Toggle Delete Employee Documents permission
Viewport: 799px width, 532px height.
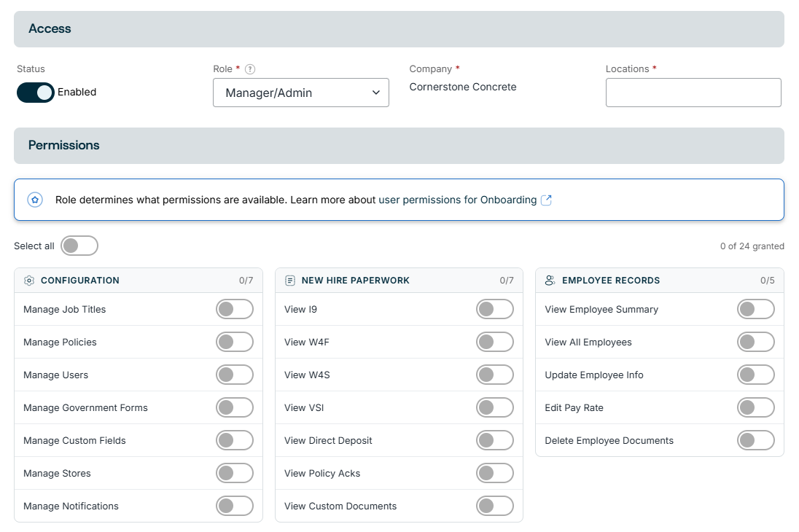coord(756,440)
